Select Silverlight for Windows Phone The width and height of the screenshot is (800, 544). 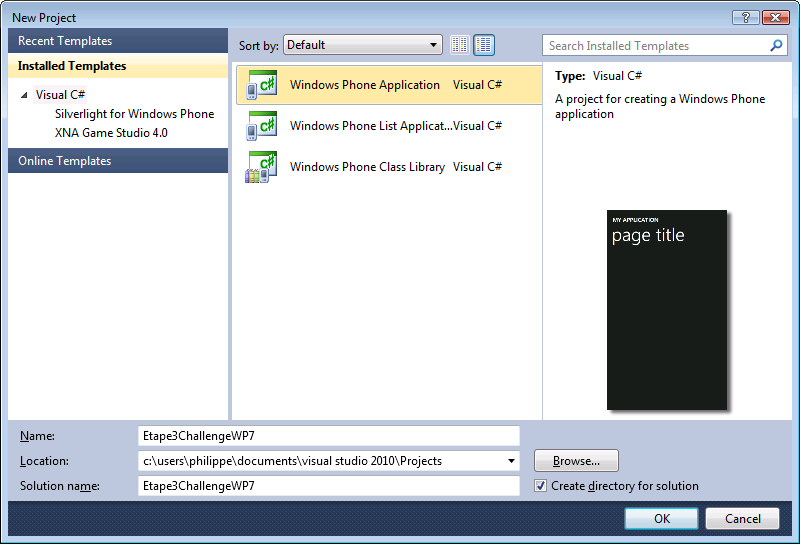click(134, 114)
